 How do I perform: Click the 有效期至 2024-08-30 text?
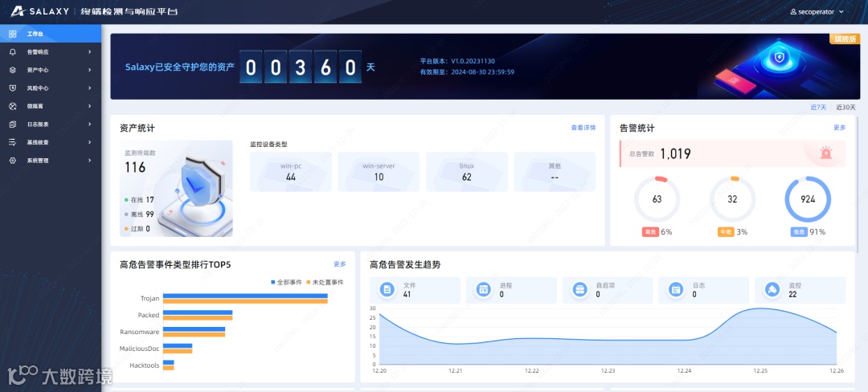coord(467,71)
